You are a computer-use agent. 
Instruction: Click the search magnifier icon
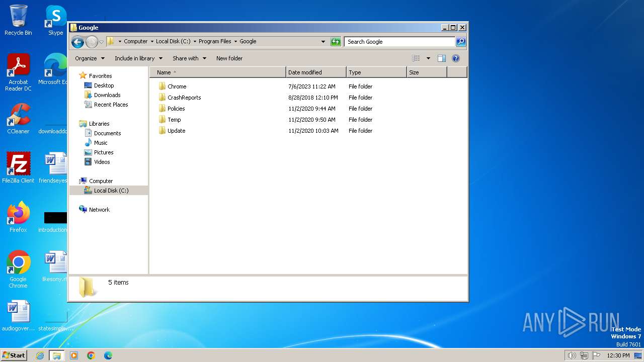click(x=461, y=42)
